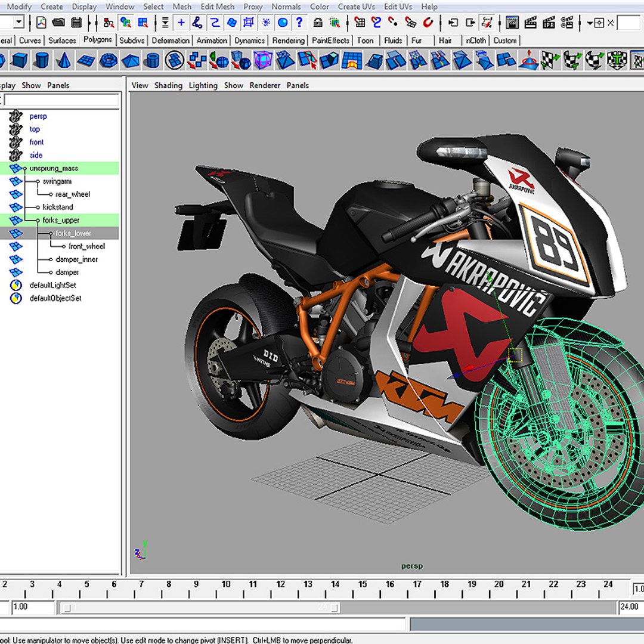This screenshot has height=644, width=644.
Task: Click the surfaces selection mask icon
Action: pos(231,23)
